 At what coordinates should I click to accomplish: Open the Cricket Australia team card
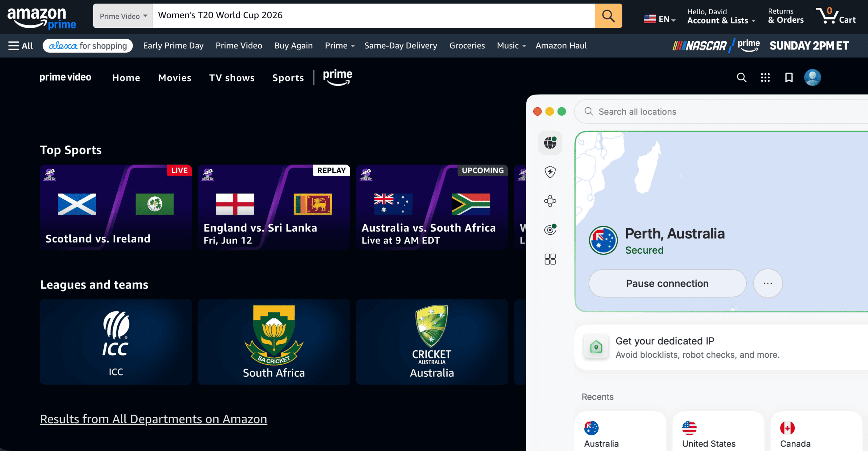coord(432,342)
